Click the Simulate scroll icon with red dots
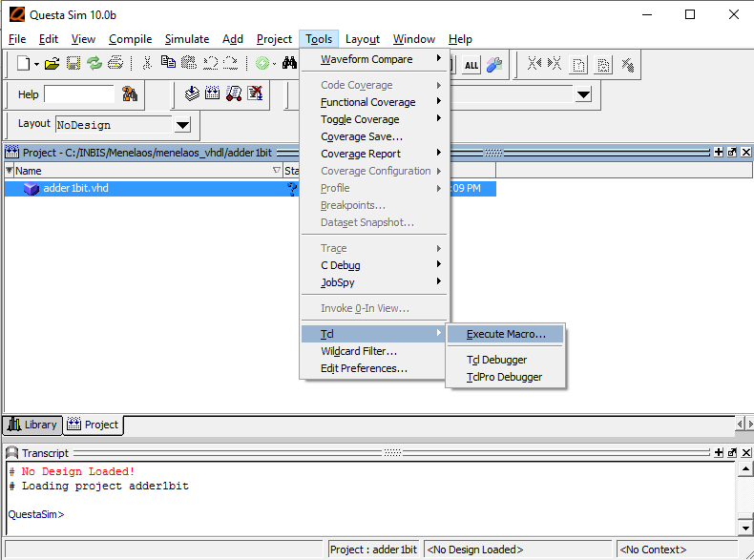Image resolution: width=754 pixels, height=560 pixels. point(234,93)
